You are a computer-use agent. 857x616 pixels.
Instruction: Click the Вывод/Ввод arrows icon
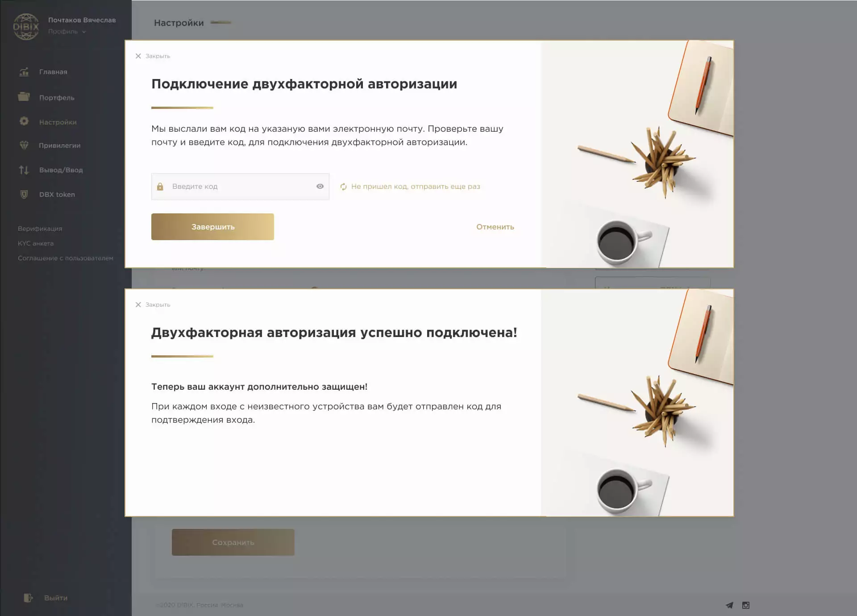click(24, 170)
